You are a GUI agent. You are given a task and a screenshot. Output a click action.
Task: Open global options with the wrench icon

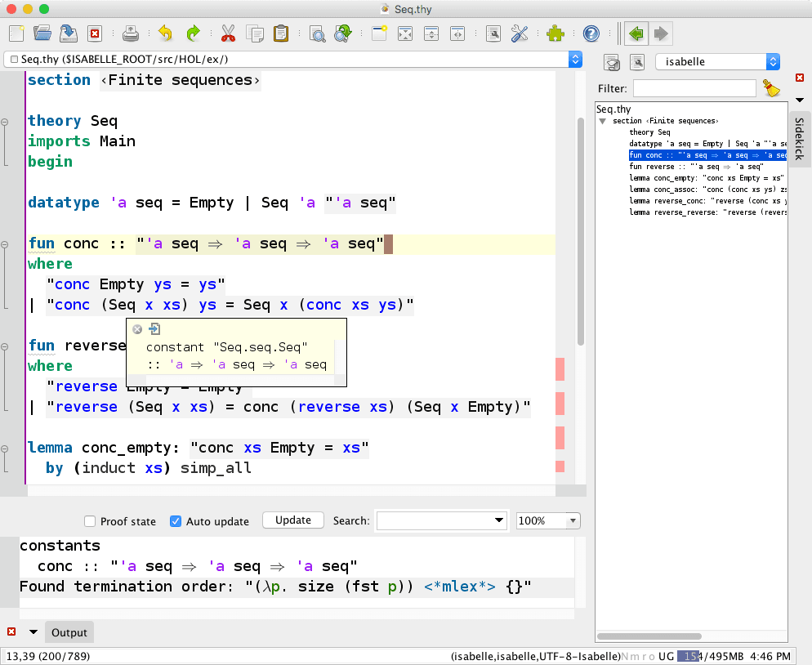520,33
